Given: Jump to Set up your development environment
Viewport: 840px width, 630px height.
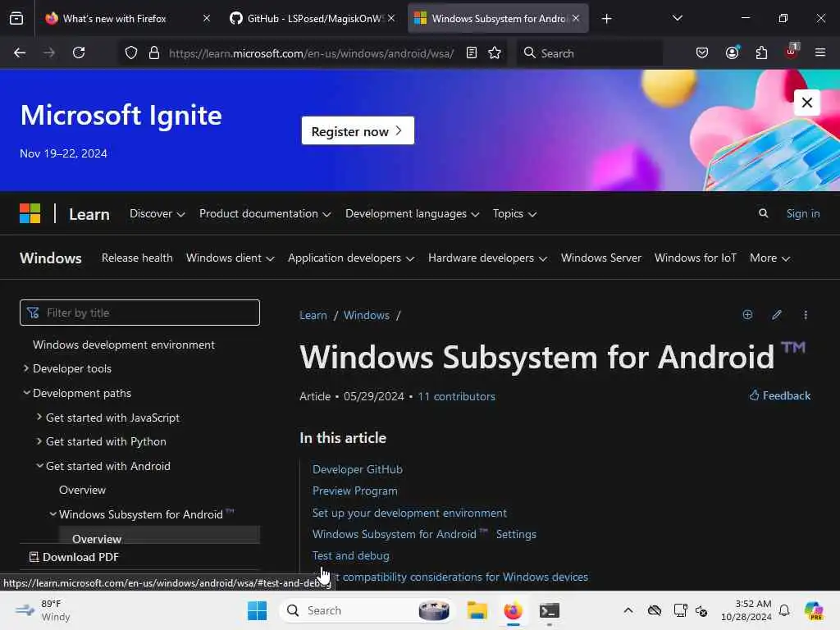Looking at the screenshot, I should point(409,513).
